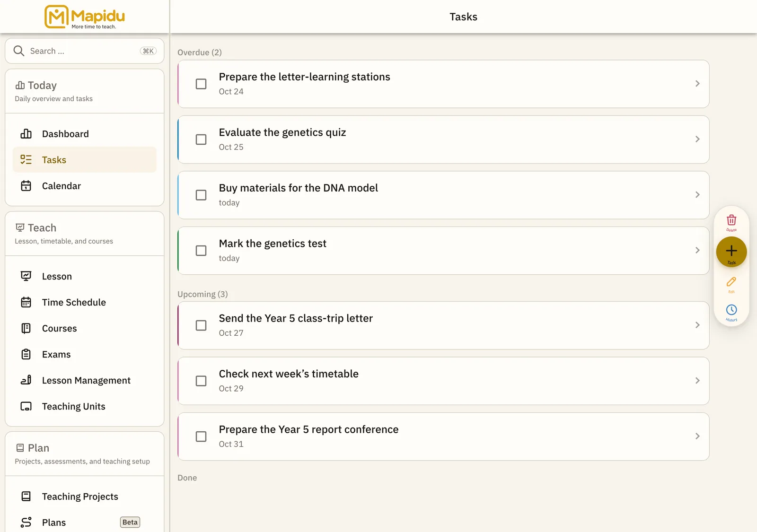Tick the Year 5 report conference checkbox
757x532 pixels.
tap(201, 436)
